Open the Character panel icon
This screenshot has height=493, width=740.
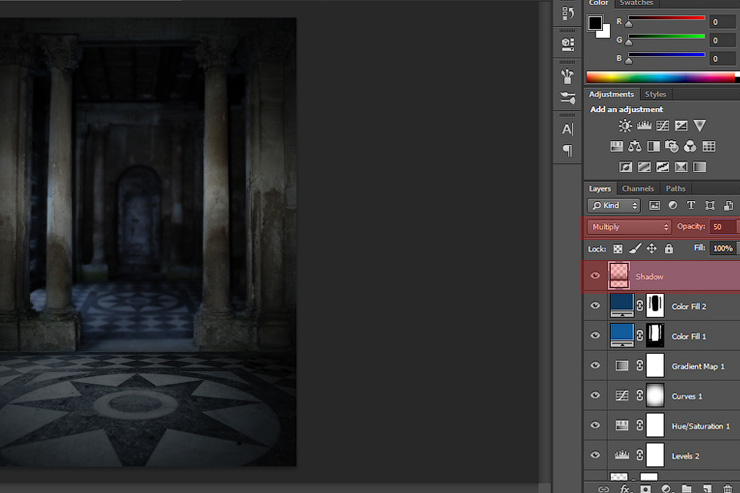pos(568,129)
